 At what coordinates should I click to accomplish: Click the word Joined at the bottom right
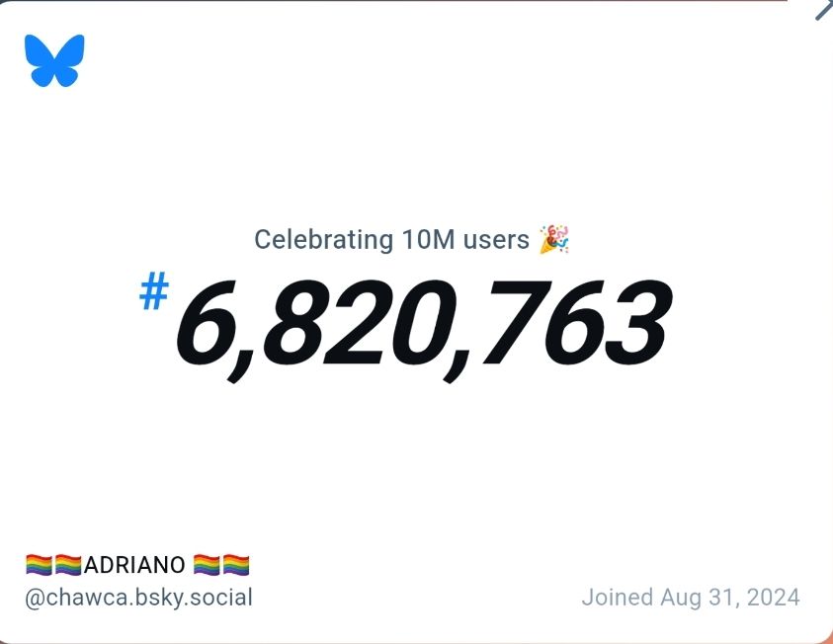pos(618,598)
